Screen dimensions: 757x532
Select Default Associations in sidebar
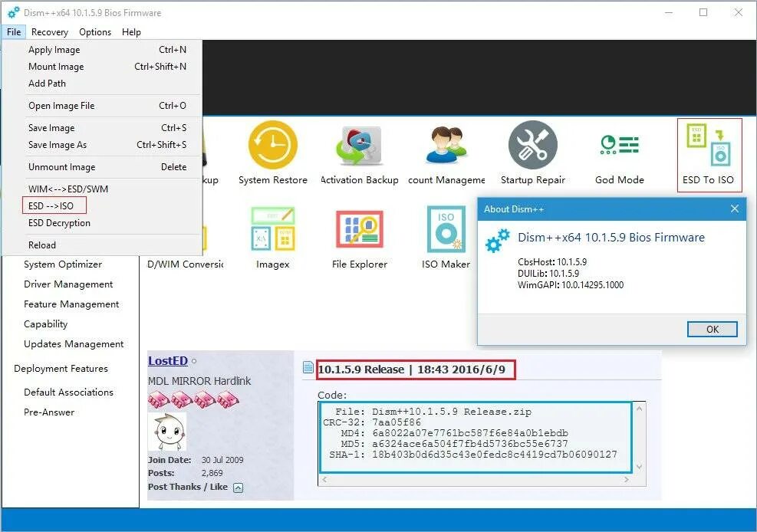pyautogui.click(x=68, y=392)
